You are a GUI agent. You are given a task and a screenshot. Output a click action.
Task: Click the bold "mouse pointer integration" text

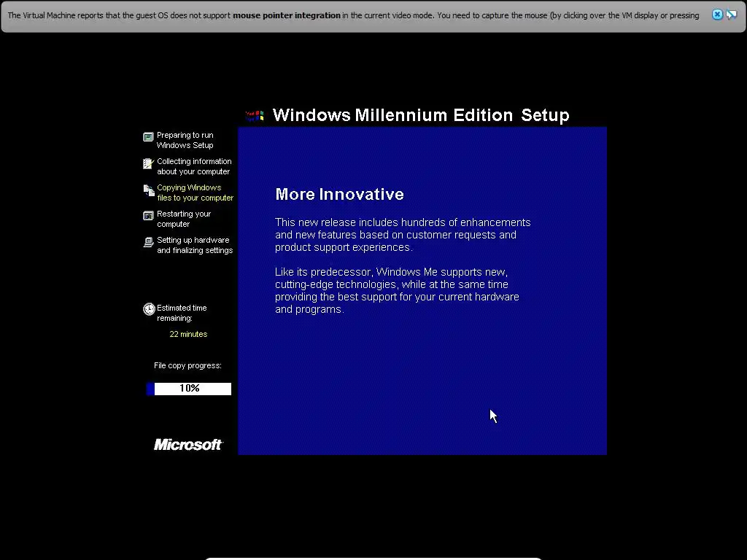click(286, 15)
